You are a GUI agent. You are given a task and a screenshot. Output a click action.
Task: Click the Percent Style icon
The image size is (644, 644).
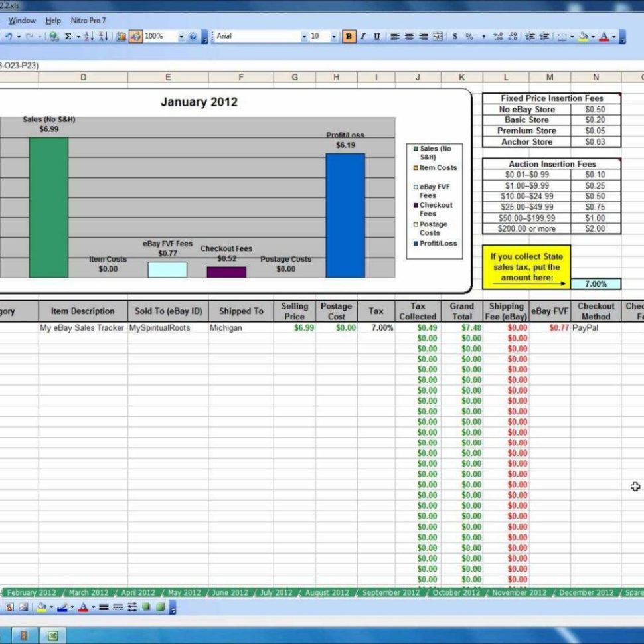pos(470,37)
